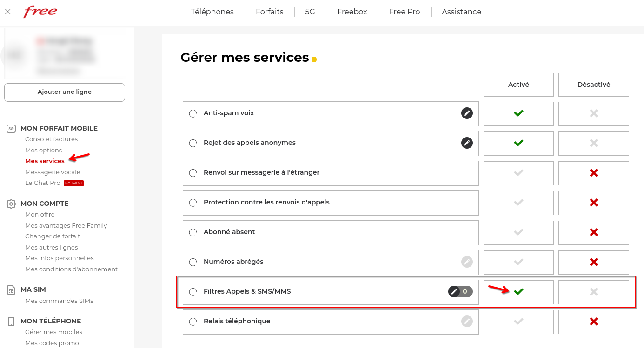Screen dimensions: 644x348
Task: Enable Relais téléphonique service
Action: (518, 322)
